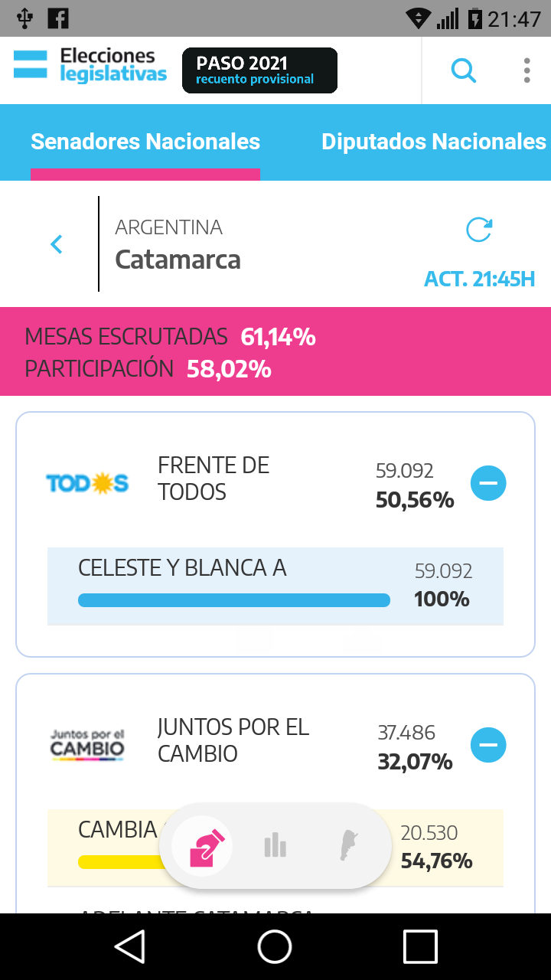The height and width of the screenshot is (980, 551).
Task: Select the ballot vote view icon
Action: 202,846
